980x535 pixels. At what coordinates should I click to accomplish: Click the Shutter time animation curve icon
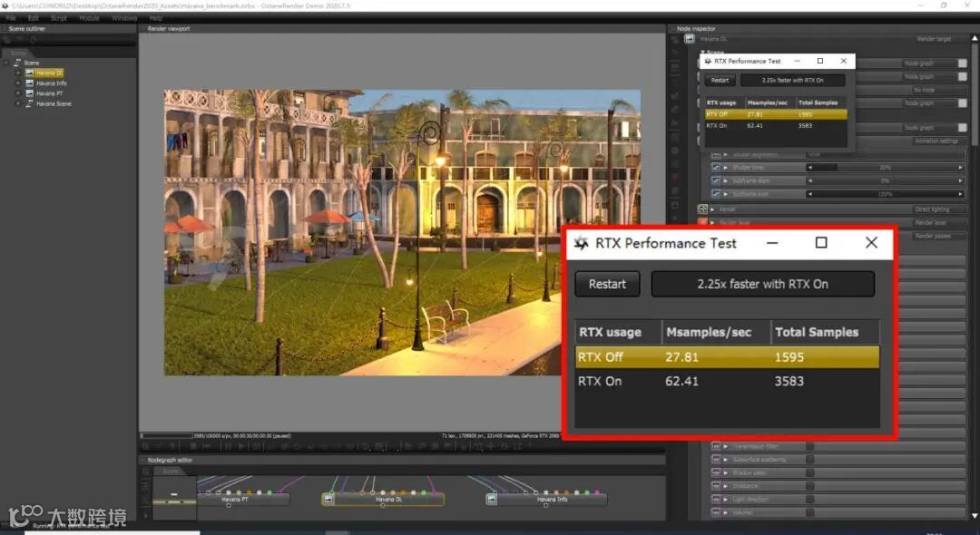click(716, 168)
